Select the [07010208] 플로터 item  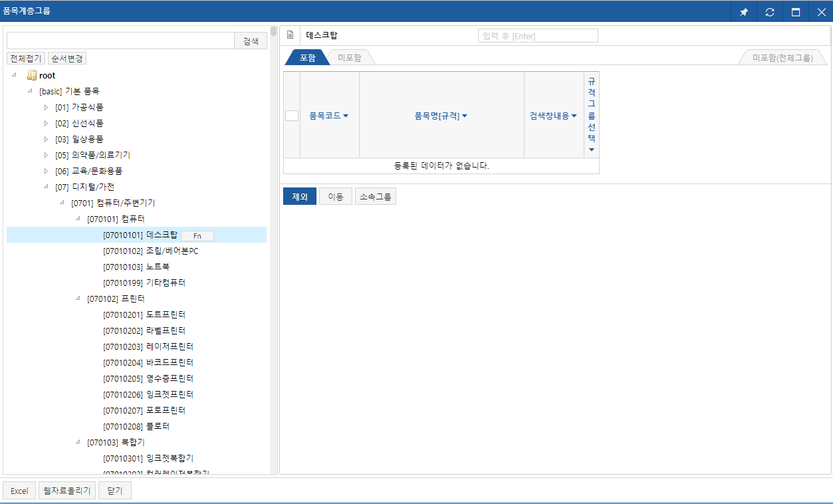pyautogui.click(x=136, y=426)
